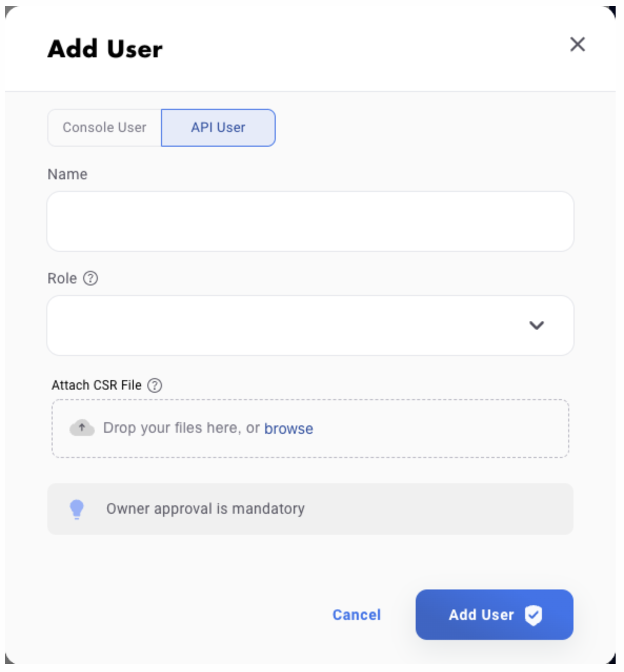Click the Attach CSR File help icon
The width and height of the screenshot is (624, 672).
[x=154, y=385]
